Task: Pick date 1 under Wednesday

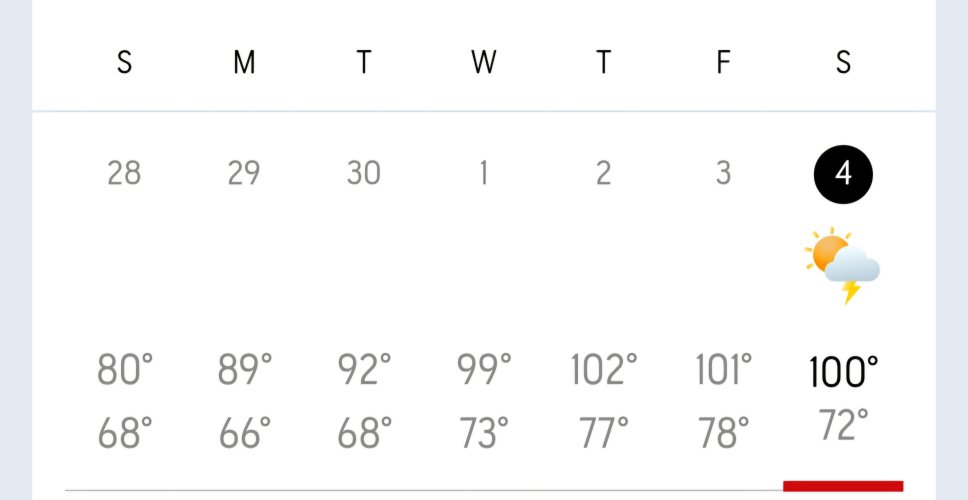Action: click(483, 173)
